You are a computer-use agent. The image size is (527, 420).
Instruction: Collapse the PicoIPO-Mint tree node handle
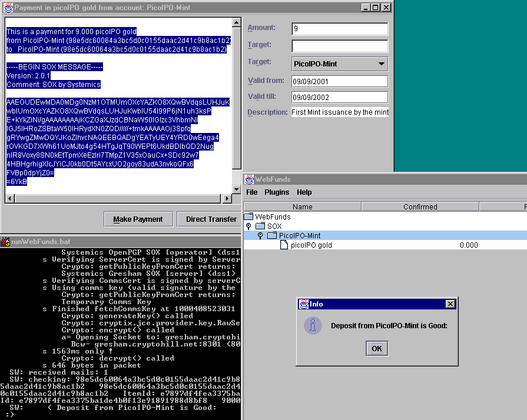pos(260,235)
